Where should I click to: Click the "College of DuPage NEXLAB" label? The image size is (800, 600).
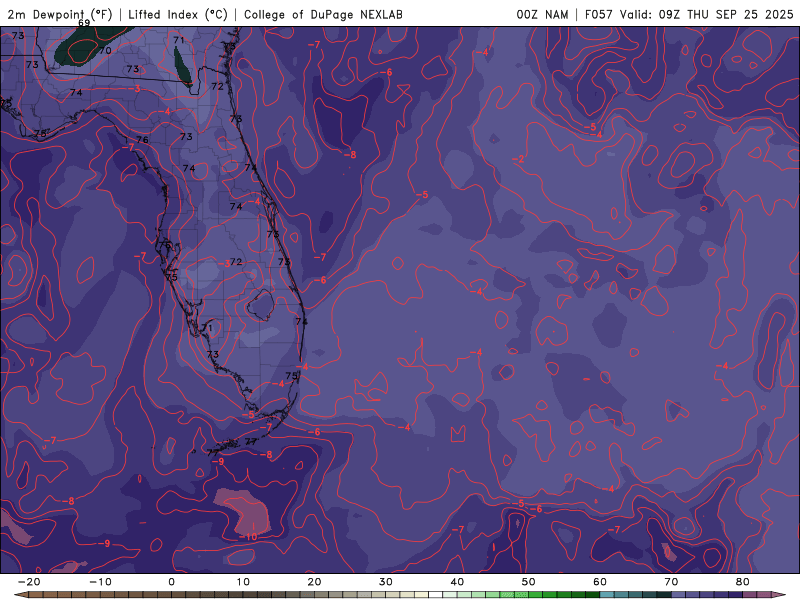323,14
